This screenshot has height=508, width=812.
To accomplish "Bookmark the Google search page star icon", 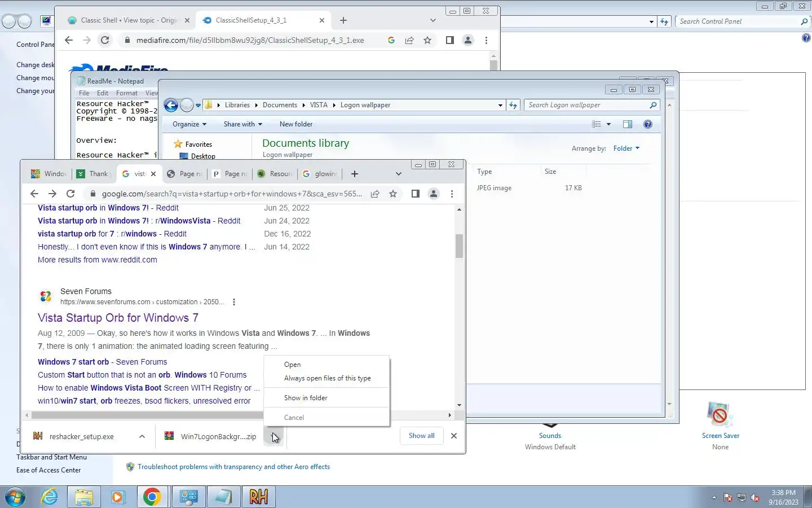I will click(x=393, y=194).
